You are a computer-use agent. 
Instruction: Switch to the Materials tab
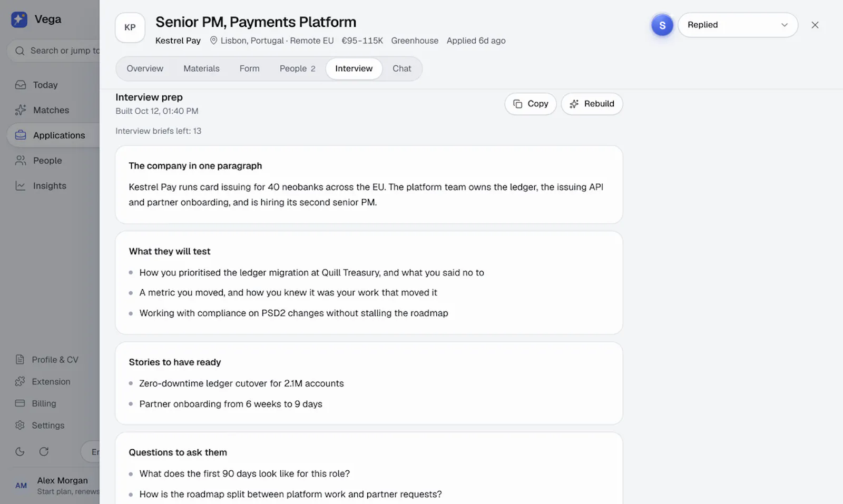click(x=201, y=68)
